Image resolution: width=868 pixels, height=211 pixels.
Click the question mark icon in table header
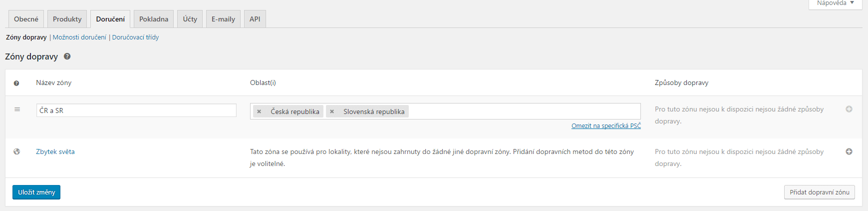point(16,83)
